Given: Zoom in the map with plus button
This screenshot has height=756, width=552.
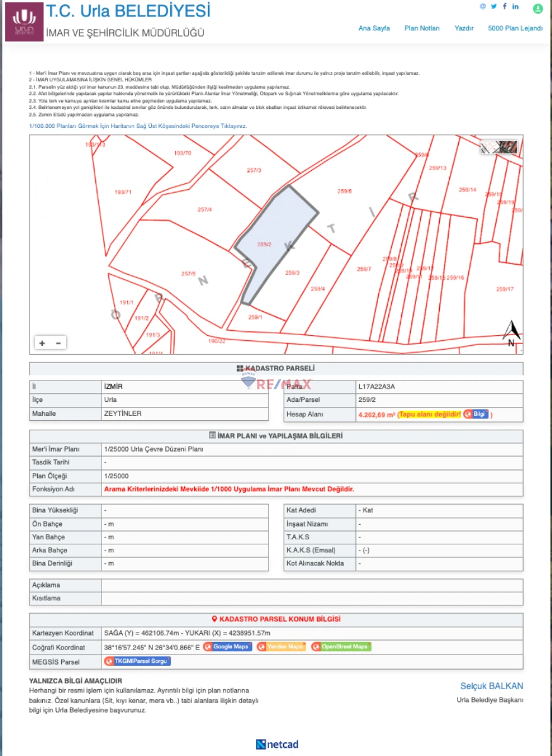Looking at the screenshot, I should (x=42, y=343).
